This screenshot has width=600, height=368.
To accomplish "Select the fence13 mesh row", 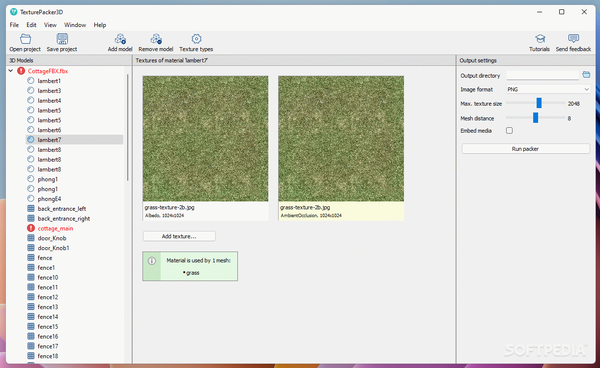I will tap(75, 307).
